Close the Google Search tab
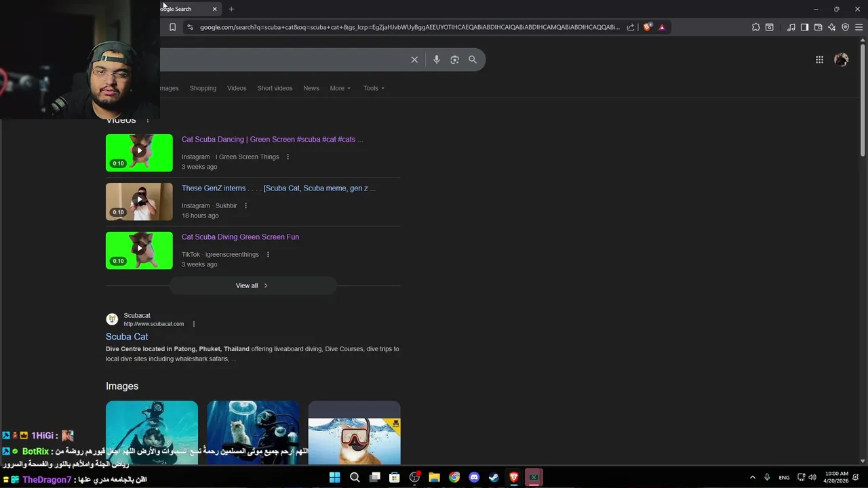Image resolution: width=868 pixels, height=488 pixels. (x=215, y=9)
